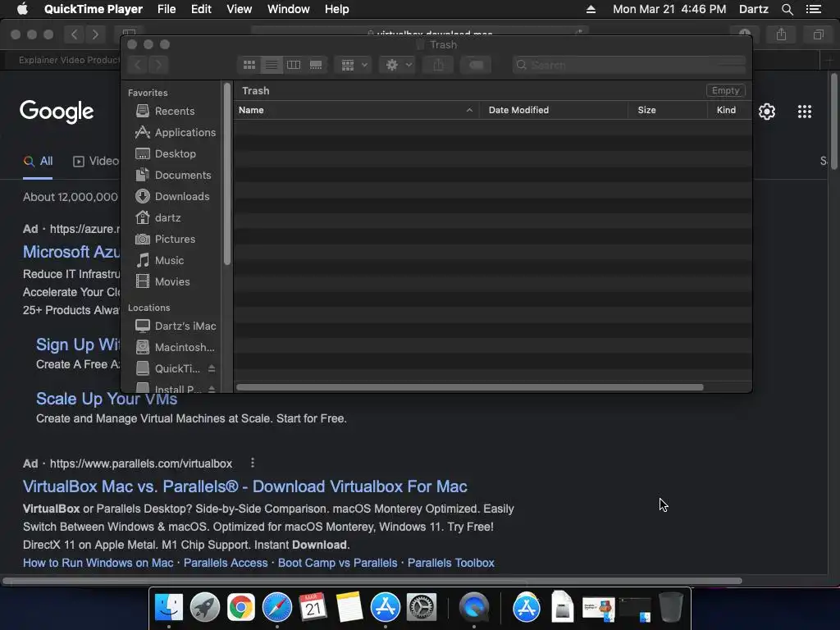Image resolution: width=840 pixels, height=630 pixels.
Task: Open the Parallels ad three-dot options
Action: pos(253,463)
